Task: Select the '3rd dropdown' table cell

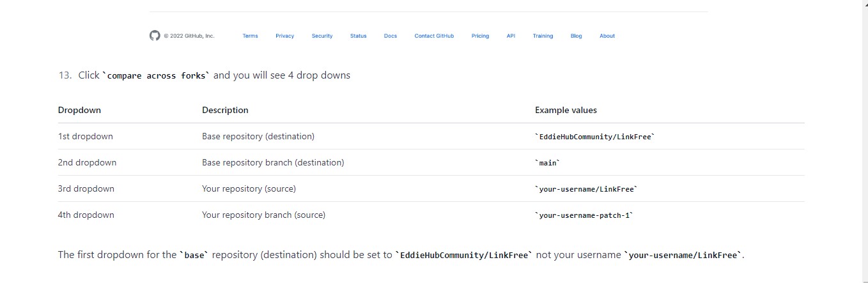Action: [86, 188]
